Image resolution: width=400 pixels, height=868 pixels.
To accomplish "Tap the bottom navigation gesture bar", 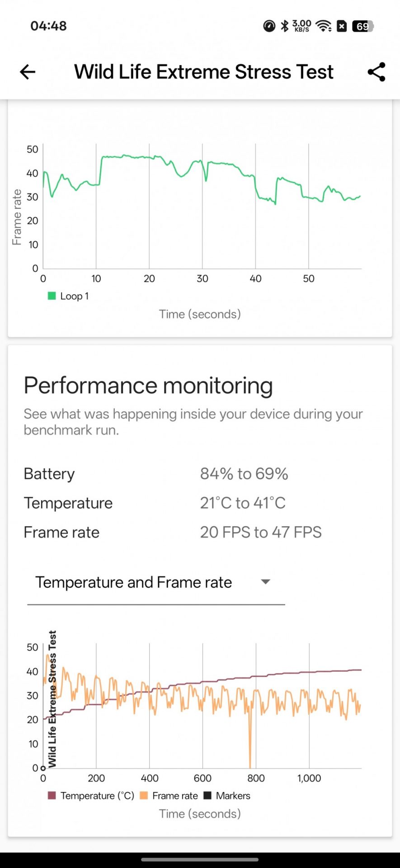I will [200, 859].
